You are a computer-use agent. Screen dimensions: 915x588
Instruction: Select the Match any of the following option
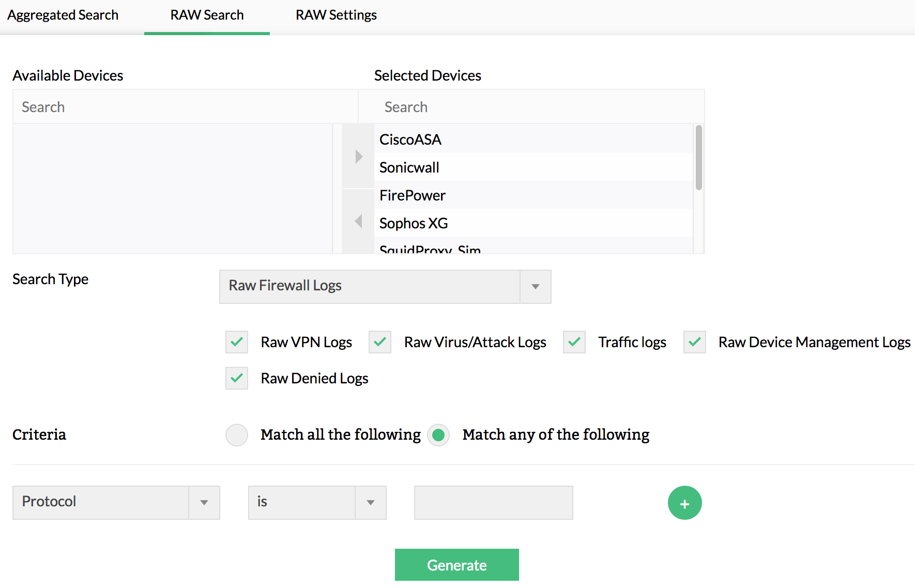click(438, 435)
